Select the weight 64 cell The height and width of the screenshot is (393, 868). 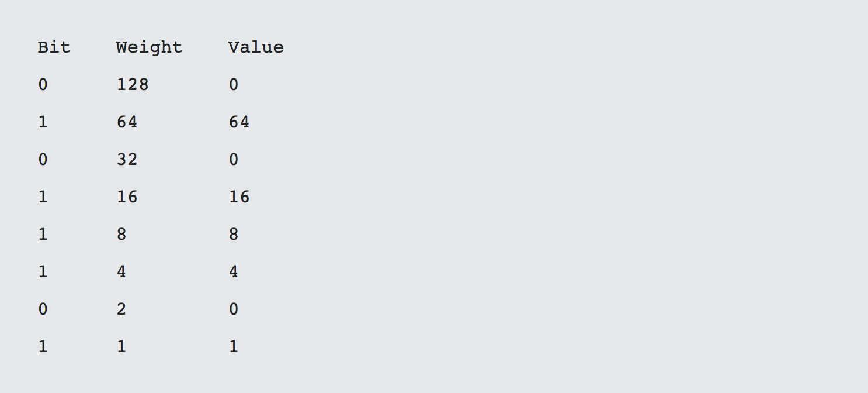point(127,122)
